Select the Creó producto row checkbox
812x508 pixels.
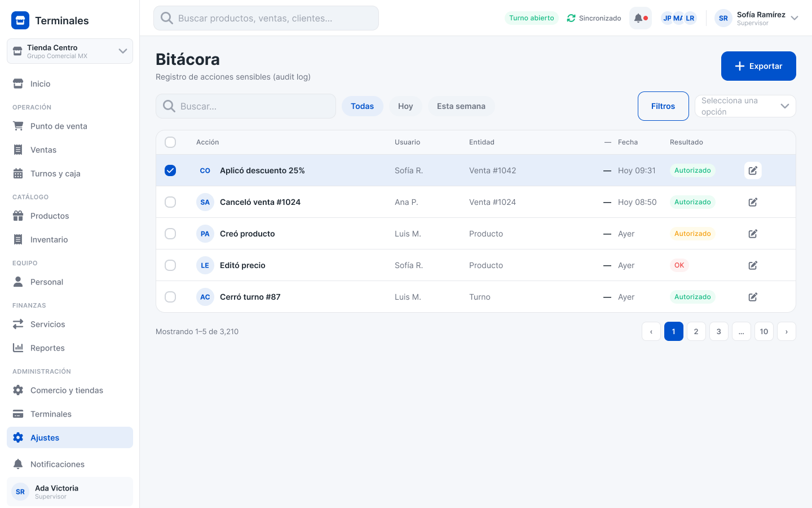coord(170,234)
